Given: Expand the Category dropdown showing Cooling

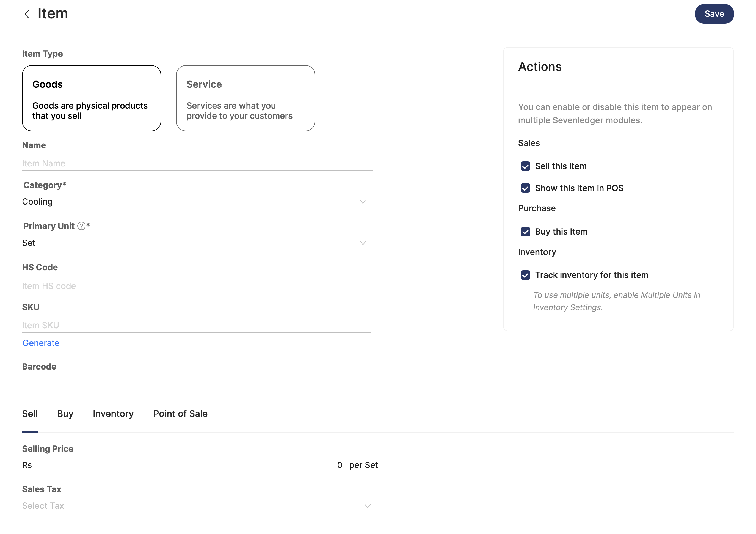Looking at the screenshot, I should tap(363, 201).
